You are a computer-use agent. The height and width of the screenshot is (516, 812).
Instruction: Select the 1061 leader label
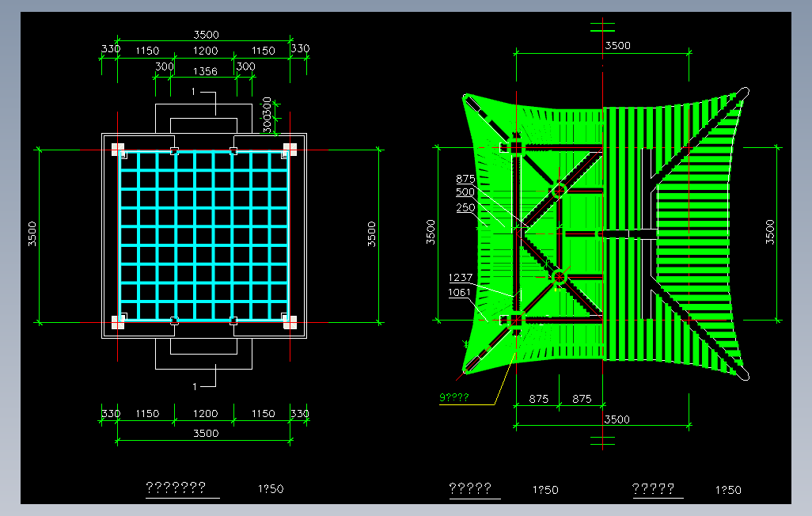(459, 293)
